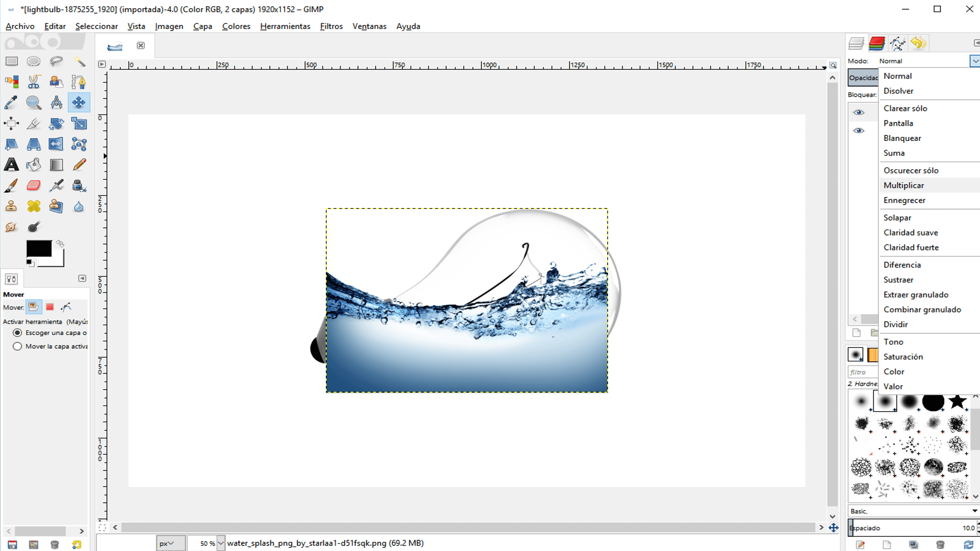Select the Flip tool

tap(56, 144)
